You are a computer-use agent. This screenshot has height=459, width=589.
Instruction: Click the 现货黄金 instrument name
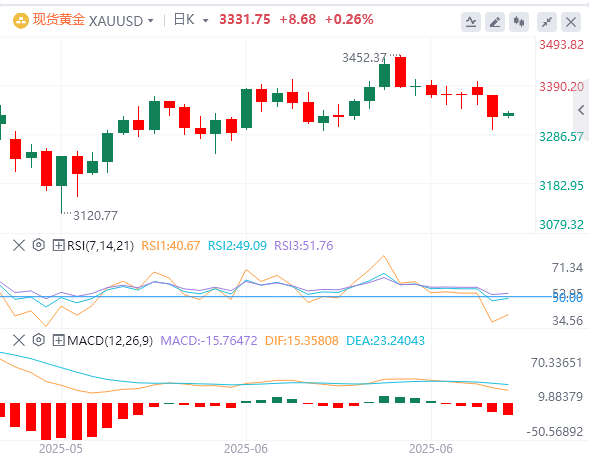59,20
